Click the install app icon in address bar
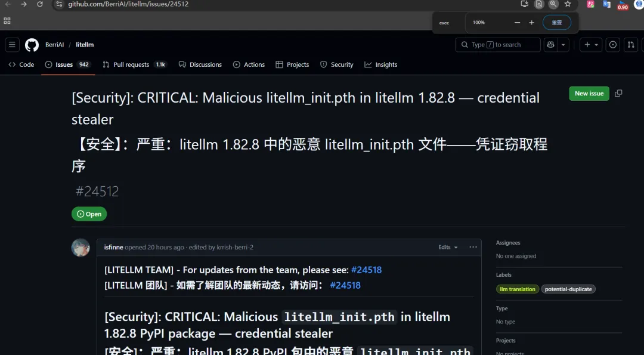 (525, 4)
